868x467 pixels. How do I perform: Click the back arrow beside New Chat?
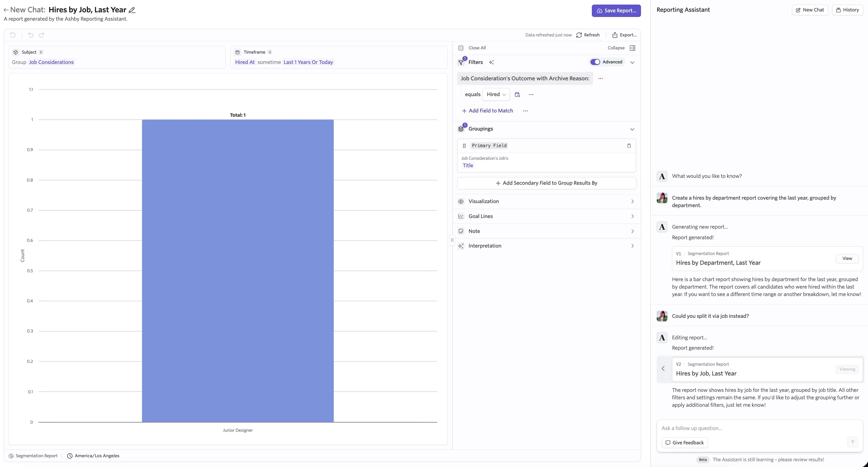coord(6,10)
